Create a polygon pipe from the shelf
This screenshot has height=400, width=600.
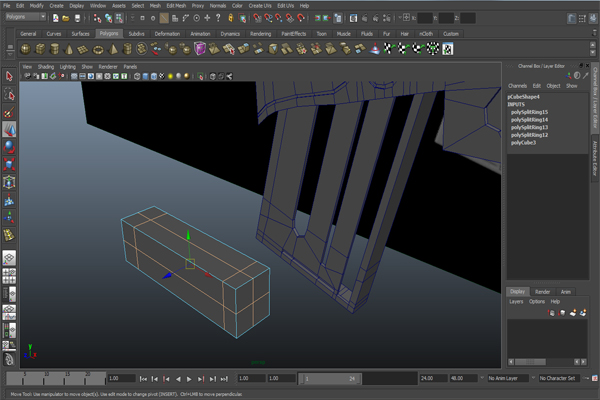[x=127, y=49]
